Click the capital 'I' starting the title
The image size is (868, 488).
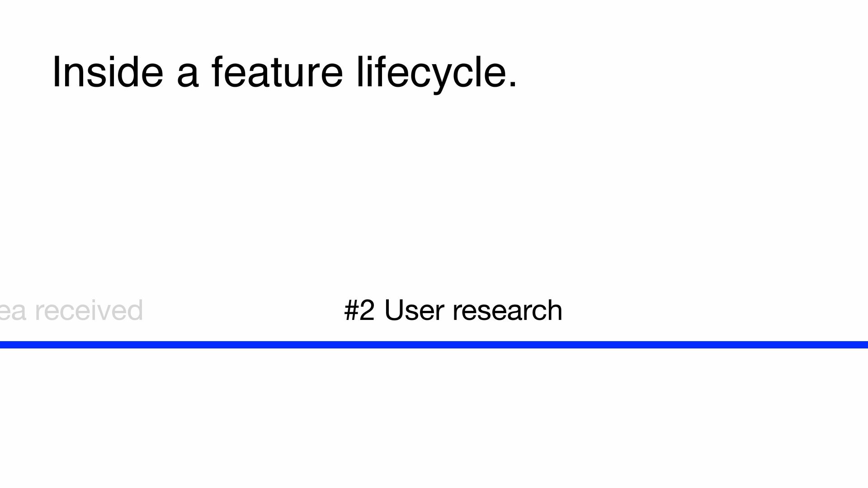(56, 72)
